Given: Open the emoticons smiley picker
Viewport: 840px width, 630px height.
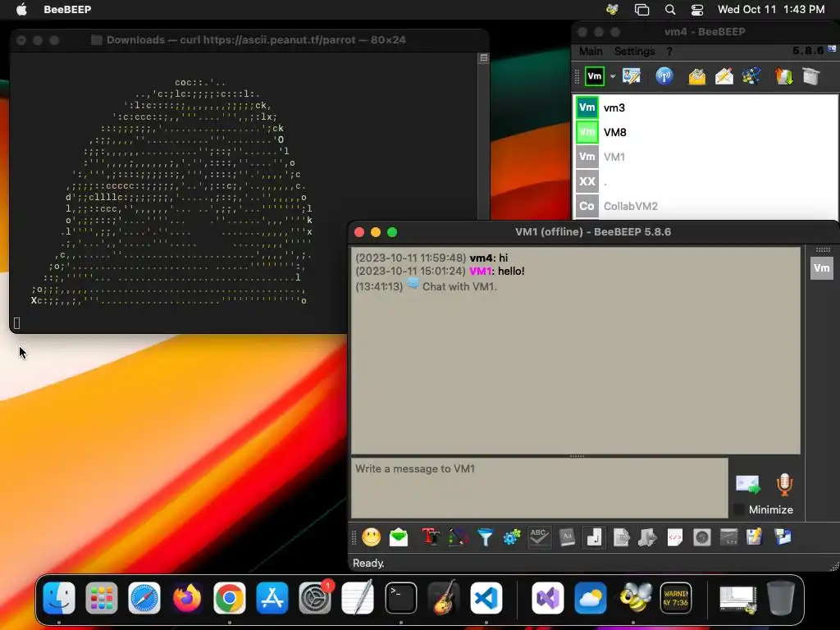Looking at the screenshot, I should pos(372,536).
